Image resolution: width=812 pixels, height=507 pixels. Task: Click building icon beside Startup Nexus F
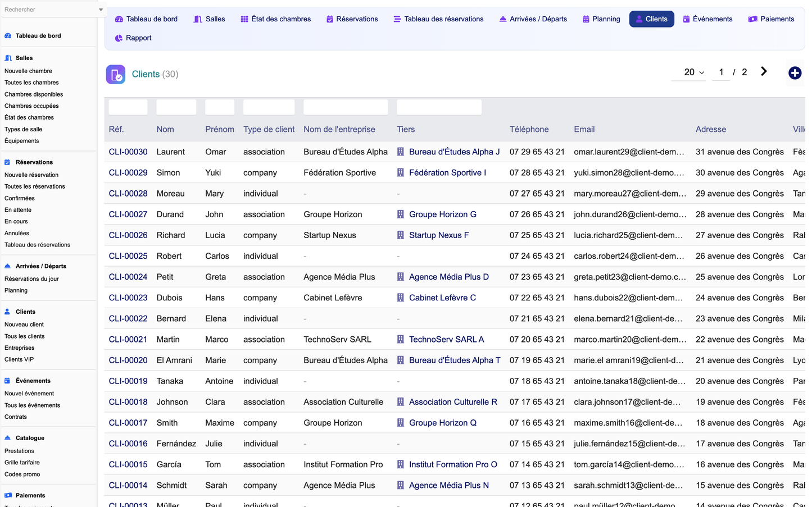[401, 235]
